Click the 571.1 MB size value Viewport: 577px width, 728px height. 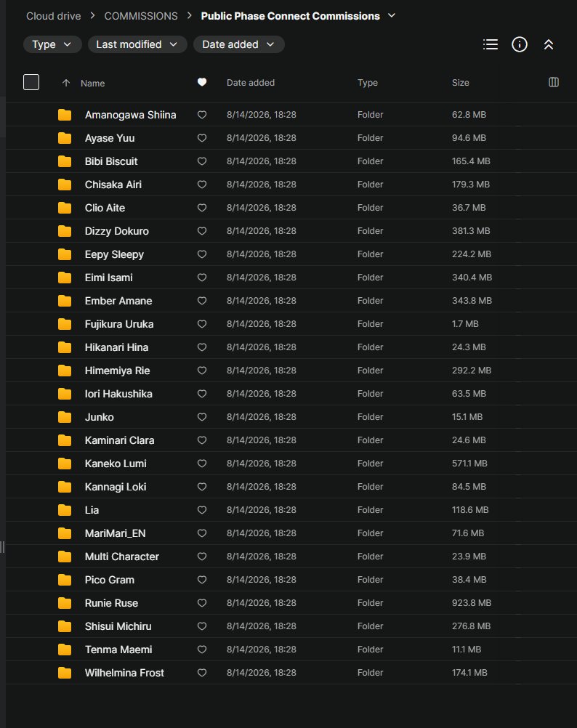pos(469,464)
